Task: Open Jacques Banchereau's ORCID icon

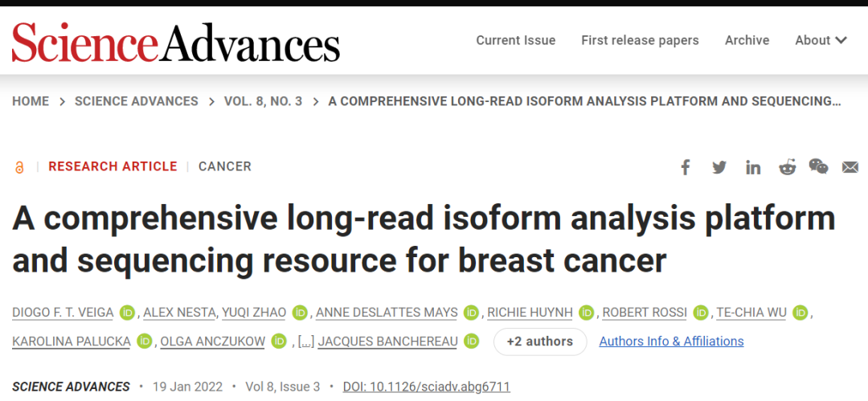Action: 472,342
